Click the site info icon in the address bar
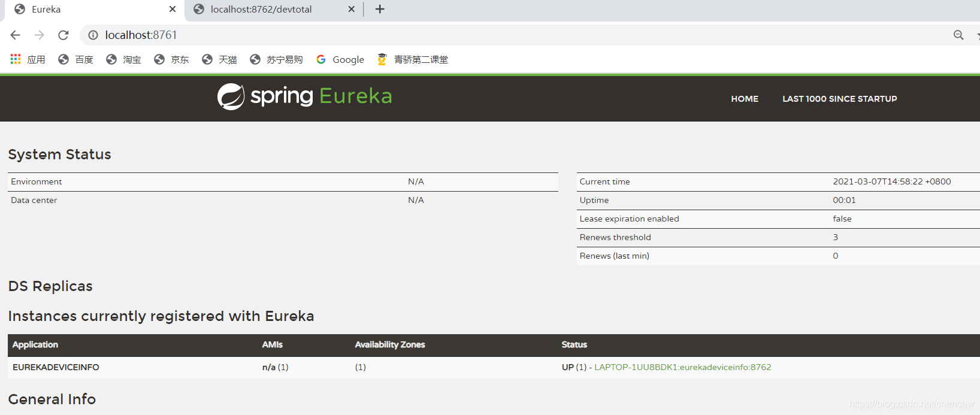 93,35
